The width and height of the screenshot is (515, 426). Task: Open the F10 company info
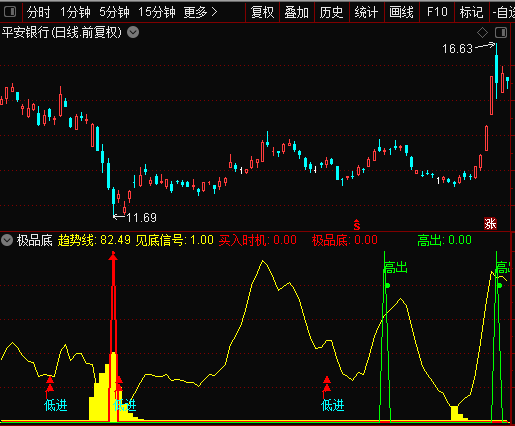(437, 12)
